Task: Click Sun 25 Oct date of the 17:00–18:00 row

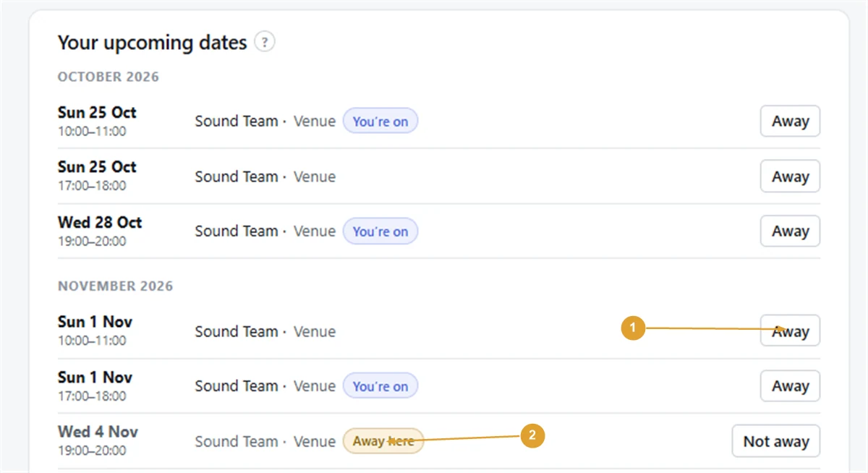Action: coord(97,167)
